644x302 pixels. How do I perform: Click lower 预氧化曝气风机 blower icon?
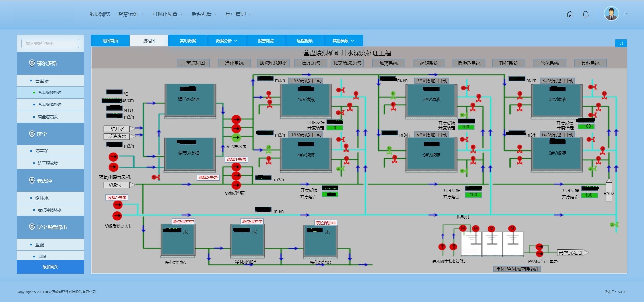113,167
